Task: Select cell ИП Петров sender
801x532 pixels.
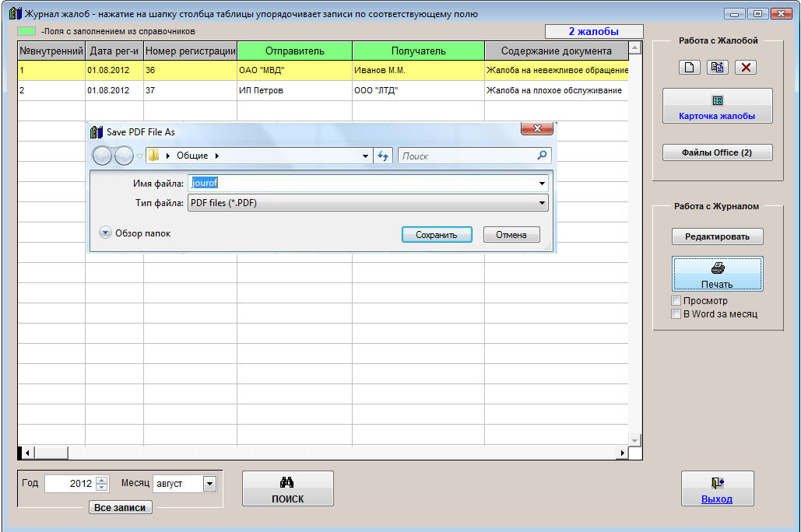Action: pyautogui.click(x=295, y=90)
